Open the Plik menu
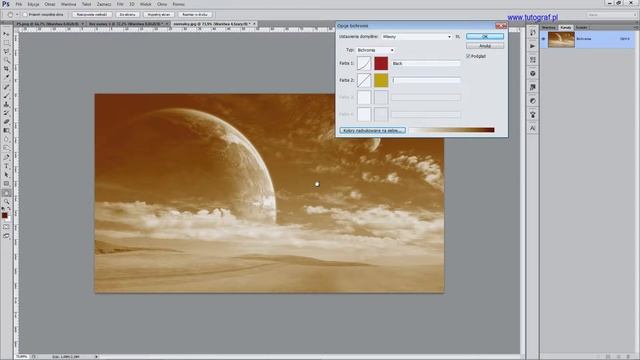Image resolution: width=640 pixels, height=360 pixels. pos(19,4)
